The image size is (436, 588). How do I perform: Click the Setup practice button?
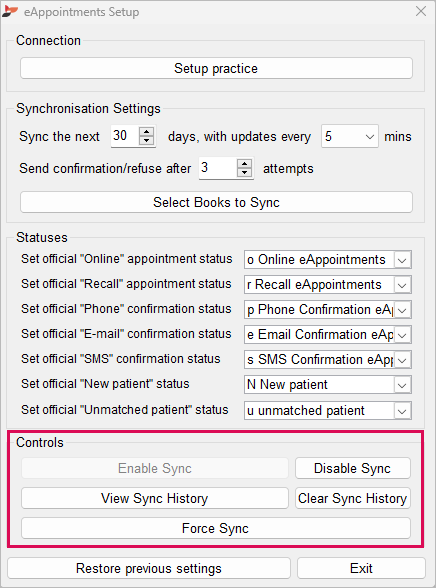pyautogui.click(x=216, y=68)
